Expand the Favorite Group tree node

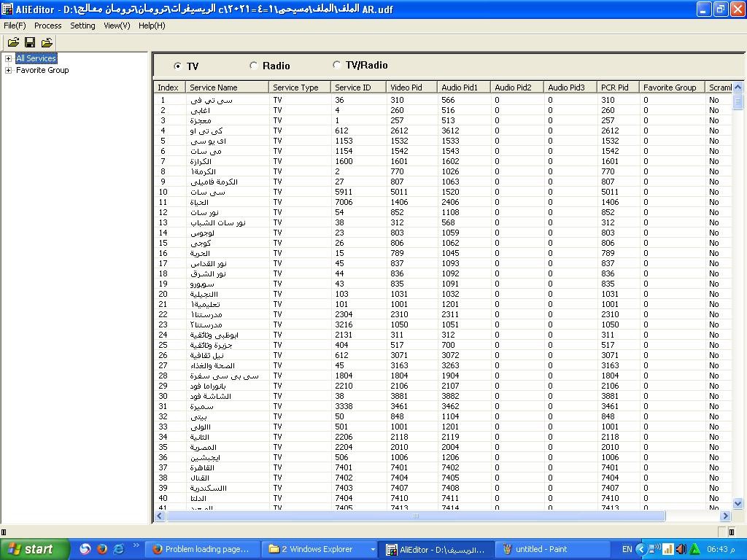tap(8, 70)
